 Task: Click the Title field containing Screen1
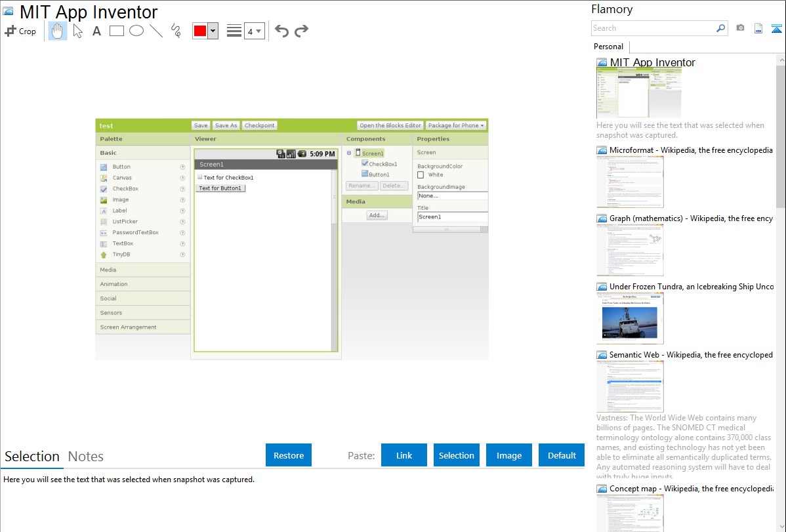453,217
